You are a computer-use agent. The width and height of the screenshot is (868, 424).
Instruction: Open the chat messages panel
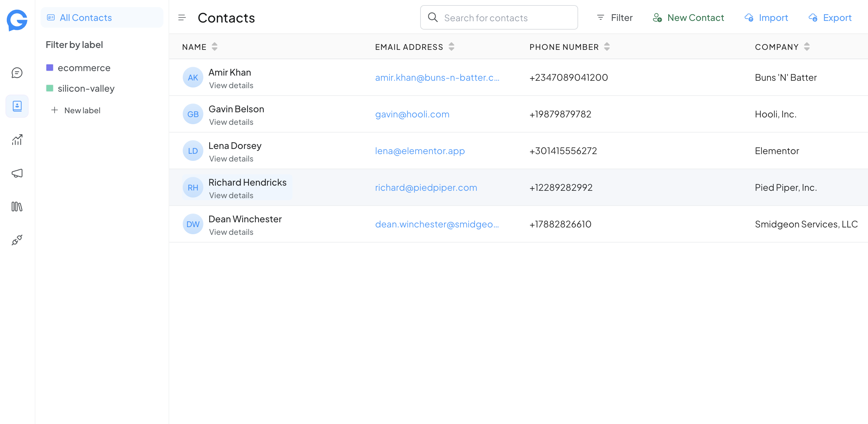pyautogui.click(x=17, y=72)
